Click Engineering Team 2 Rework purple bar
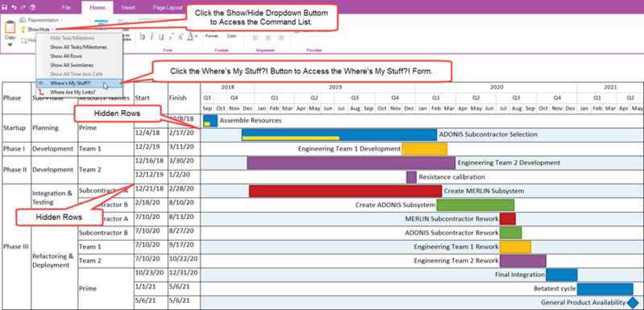Image resolution: width=644 pixels, height=310 pixels. tap(522, 261)
